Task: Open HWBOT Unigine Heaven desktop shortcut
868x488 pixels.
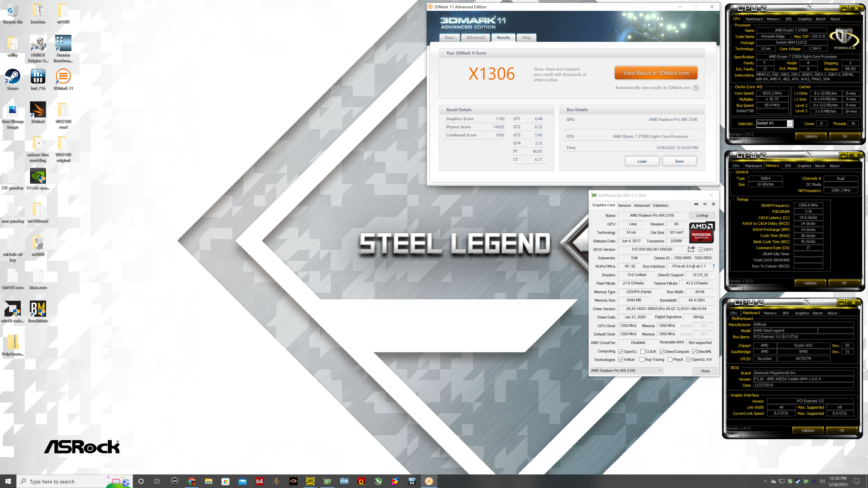Action: point(38,49)
